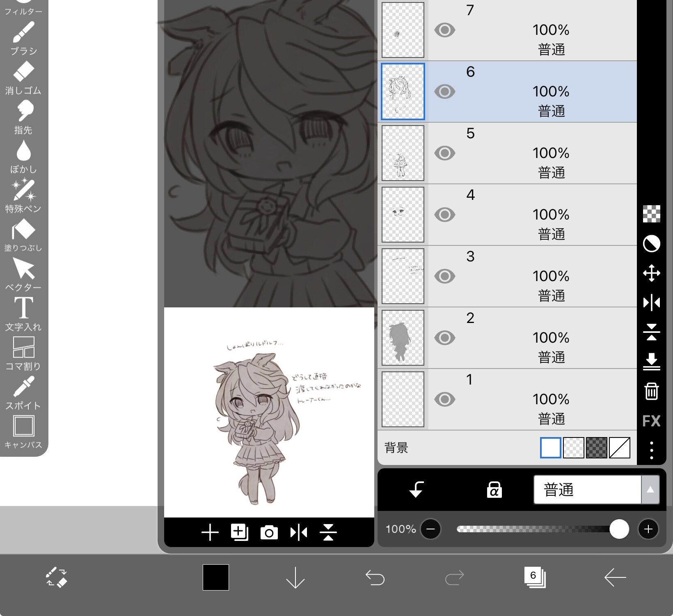Activate the Fill bucket (塗りつぶし) tool

(x=23, y=235)
